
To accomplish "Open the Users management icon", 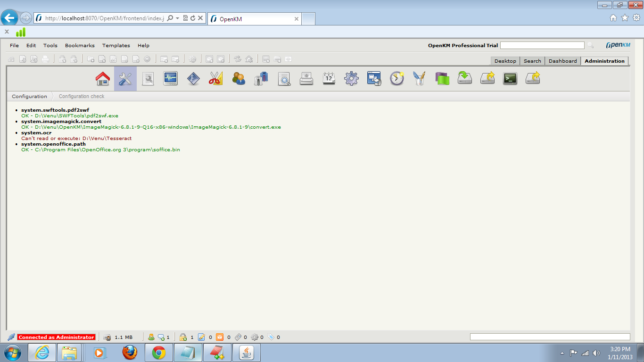I will click(239, 78).
